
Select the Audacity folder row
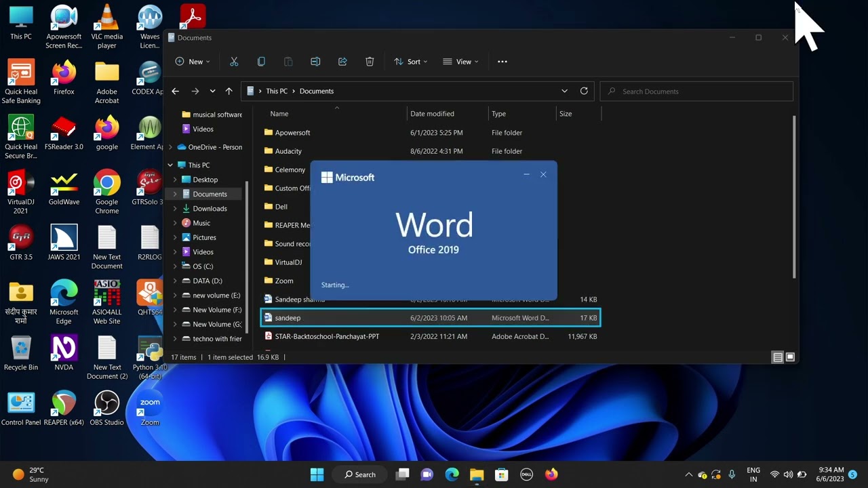[x=431, y=151]
